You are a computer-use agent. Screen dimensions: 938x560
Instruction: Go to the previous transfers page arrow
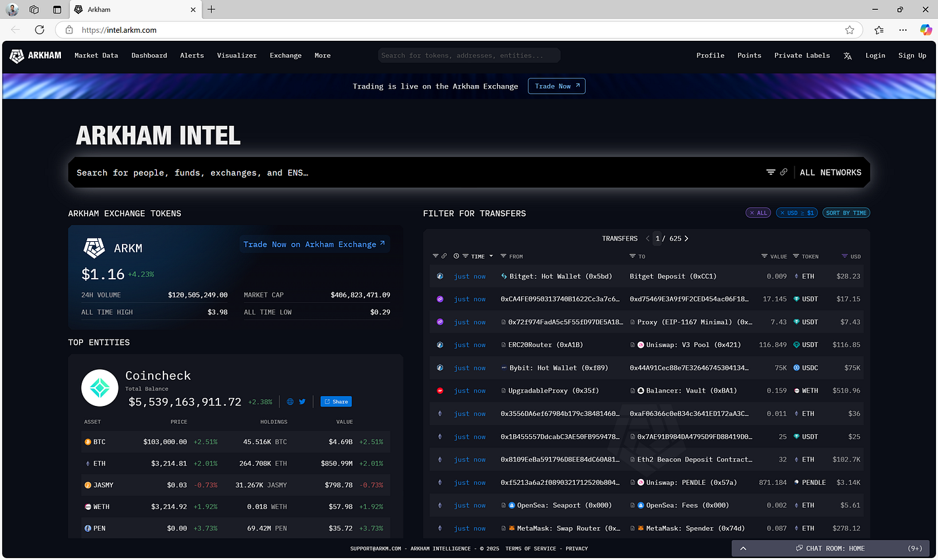point(648,238)
